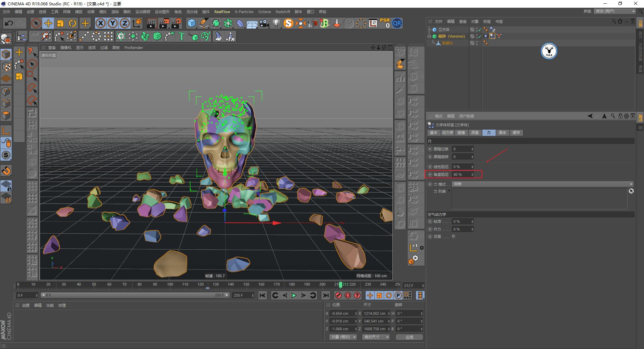Image resolution: width=644 pixels, height=349 pixels.
Task: Click the timeline frame range slider
Action: tap(134, 295)
